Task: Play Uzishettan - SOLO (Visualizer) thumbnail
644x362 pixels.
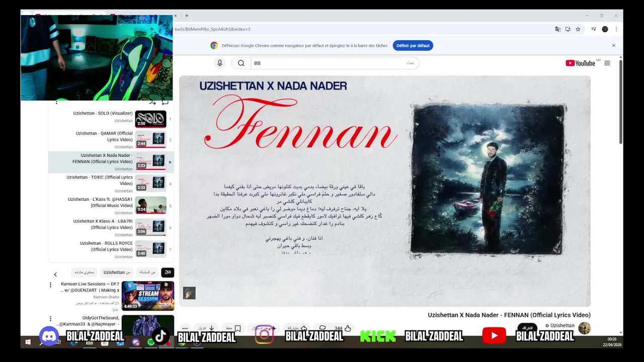Action: click(150, 119)
